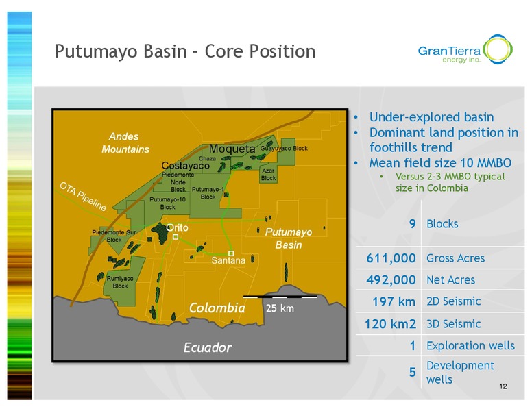
Task: Click 'Versus 2-3 MMBO typical' sub-bullet
Action: [x=450, y=177]
